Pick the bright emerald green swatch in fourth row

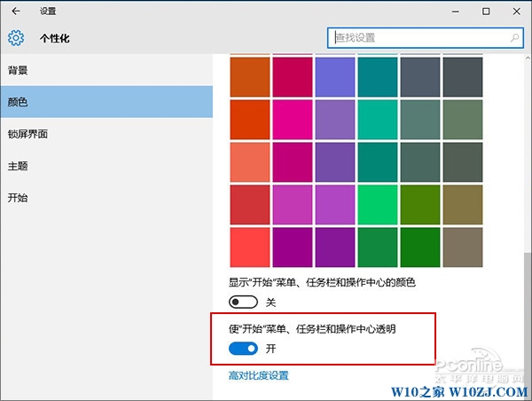(378, 205)
